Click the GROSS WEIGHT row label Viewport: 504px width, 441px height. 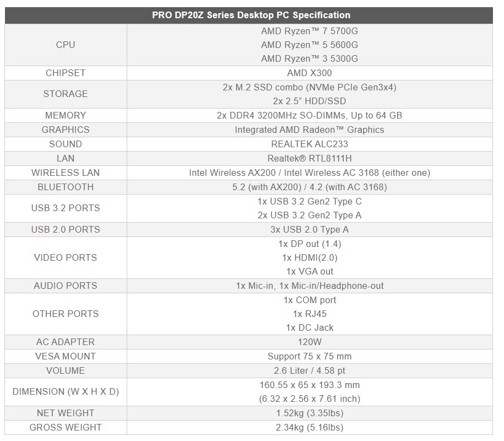(66, 427)
